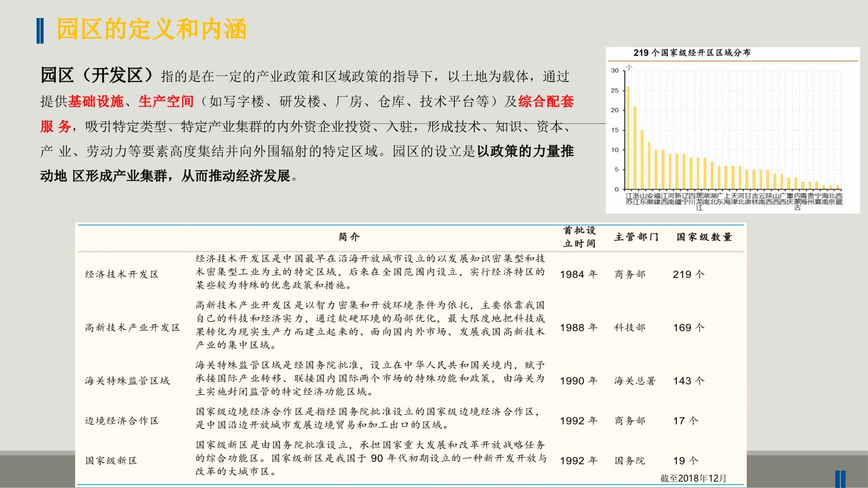Click the y-axis label 30 in the chart
Screen dimensions: 868x488
pyautogui.click(x=615, y=71)
